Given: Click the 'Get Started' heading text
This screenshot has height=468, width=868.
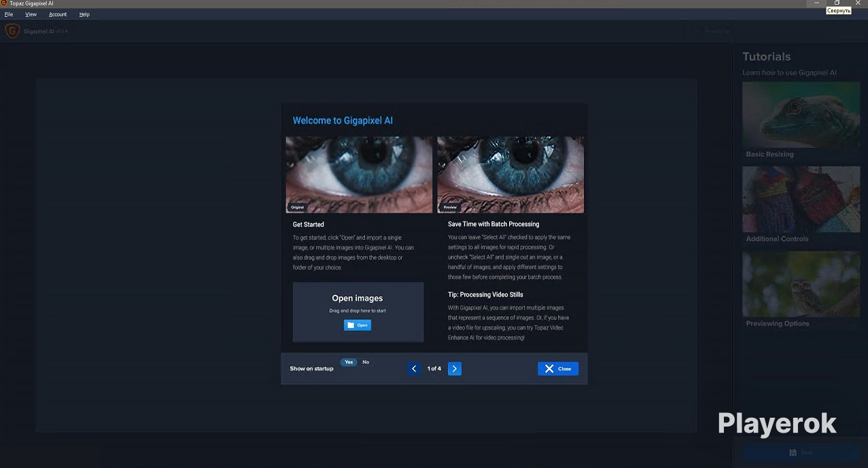Looking at the screenshot, I should click(x=309, y=224).
